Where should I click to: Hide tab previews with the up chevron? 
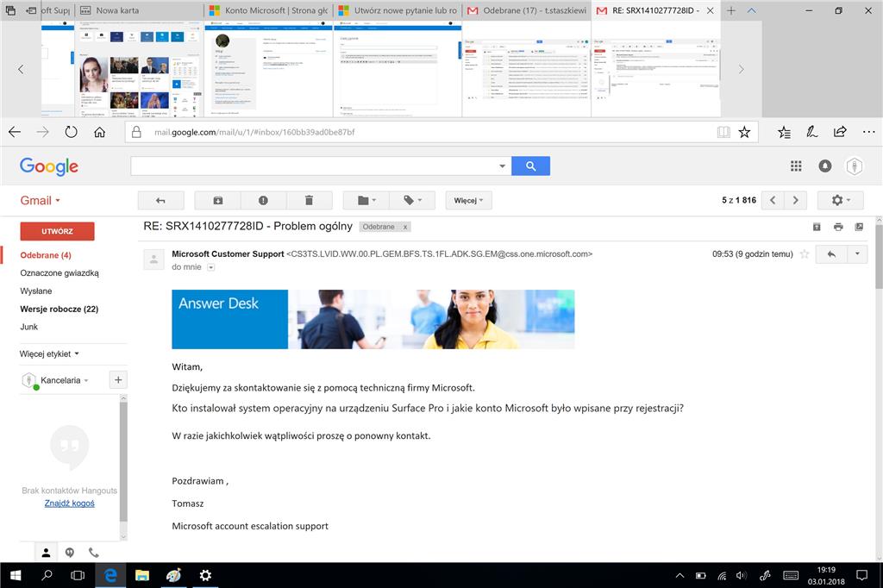[751, 10]
